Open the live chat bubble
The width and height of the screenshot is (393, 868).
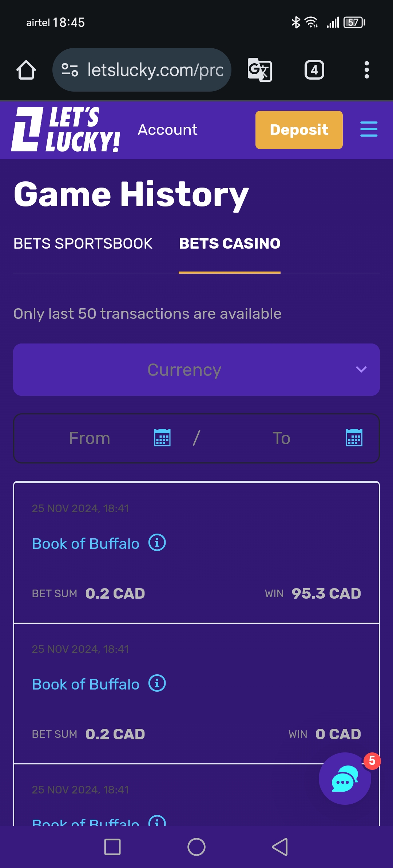click(x=345, y=779)
